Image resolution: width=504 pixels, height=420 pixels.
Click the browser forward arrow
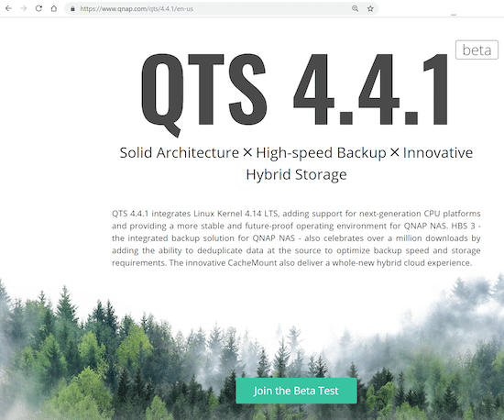click(24, 8)
